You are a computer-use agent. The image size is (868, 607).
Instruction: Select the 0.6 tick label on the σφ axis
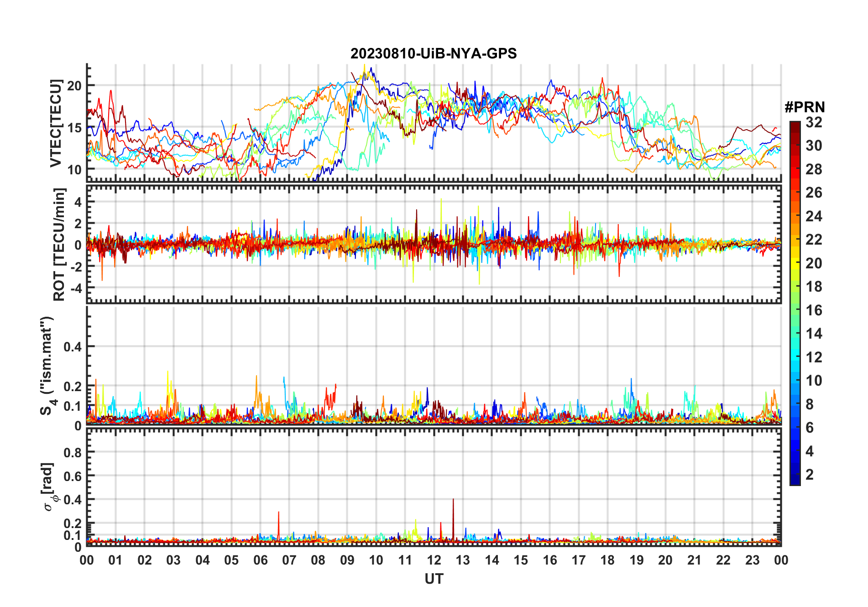click(73, 476)
